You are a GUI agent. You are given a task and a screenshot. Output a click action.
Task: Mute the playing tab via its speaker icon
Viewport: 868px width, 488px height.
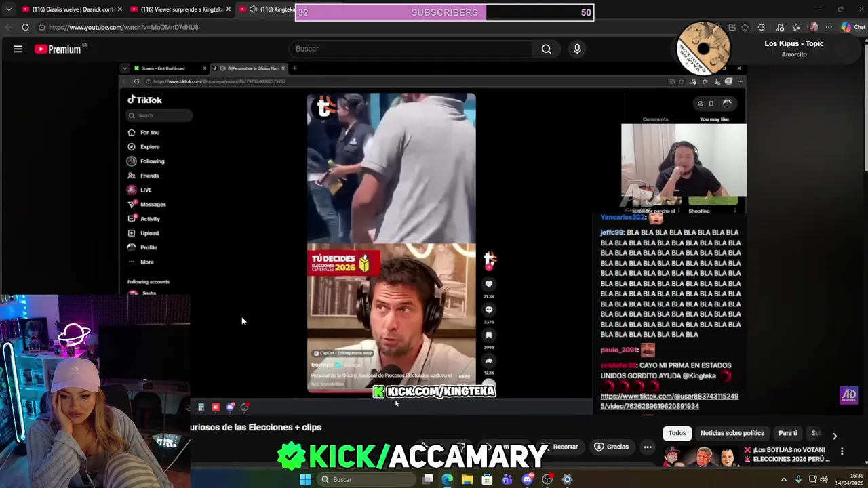click(253, 9)
